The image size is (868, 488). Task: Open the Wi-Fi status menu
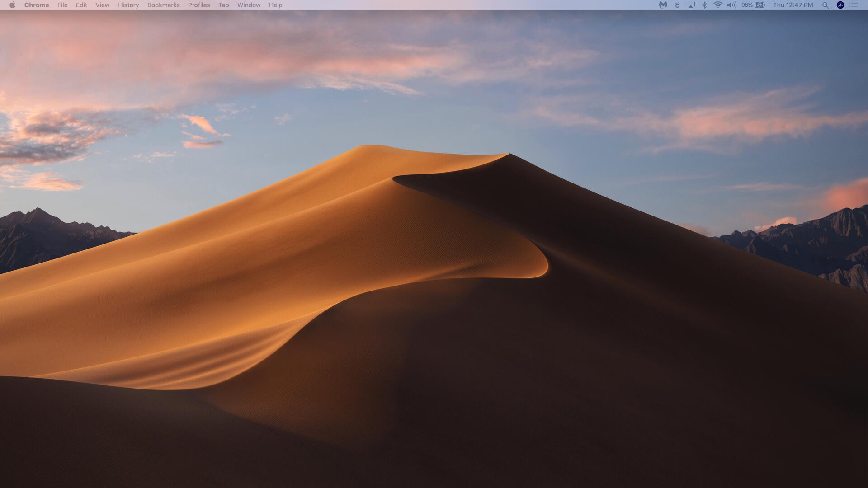click(x=718, y=5)
